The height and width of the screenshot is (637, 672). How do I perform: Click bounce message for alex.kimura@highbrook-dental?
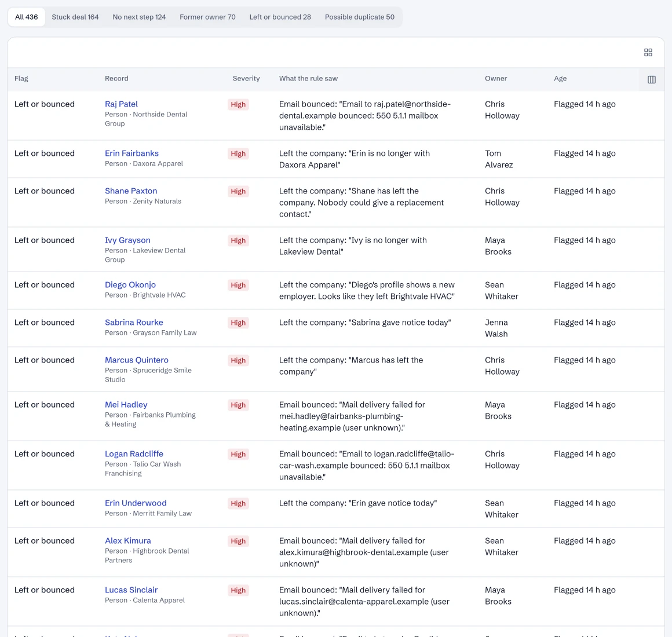[364, 552]
